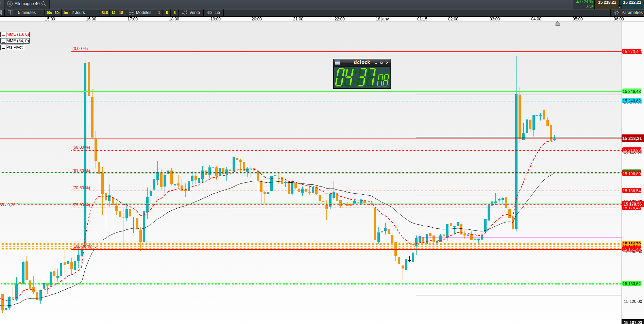This screenshot has height=324, width=644.
Task: Click the (70,50 %) Fibonacci level label
Action: 81,188
